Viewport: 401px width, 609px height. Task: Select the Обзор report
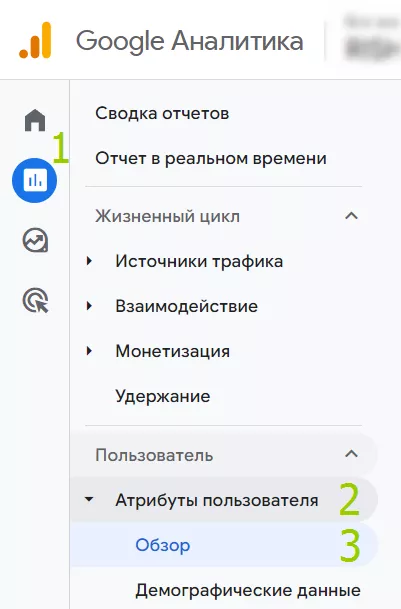click(162, 545)
